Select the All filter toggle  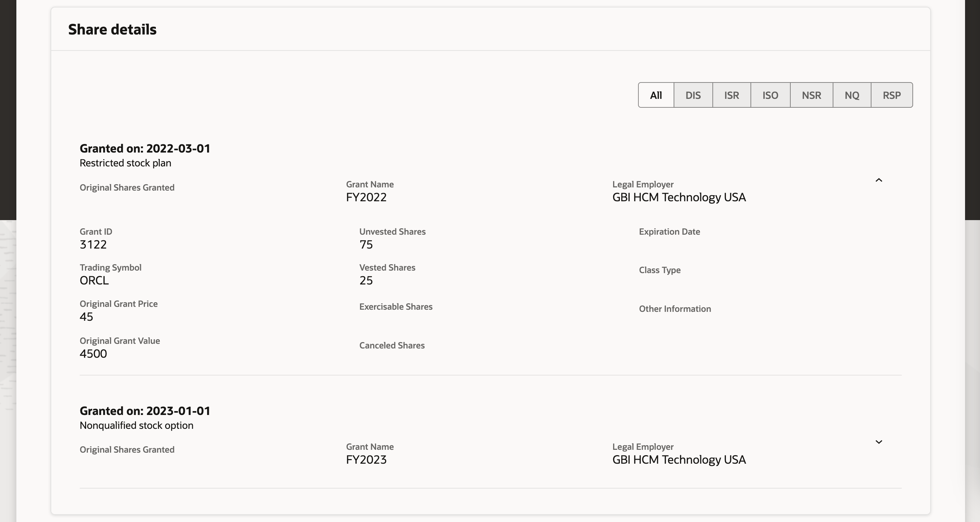coord(655,95)
